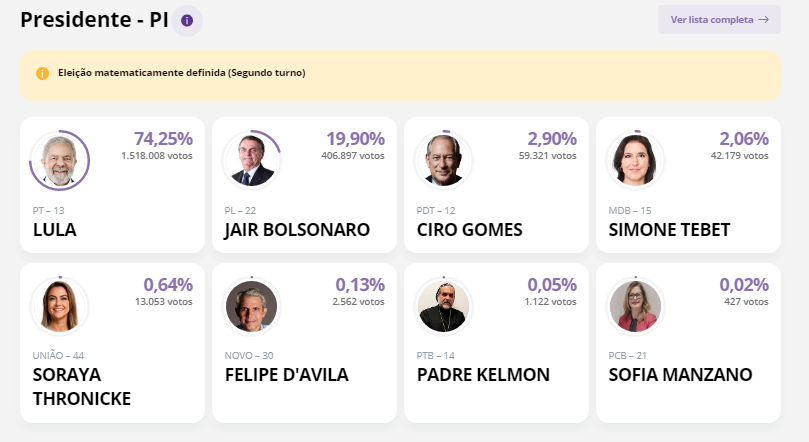Click Felipe D'Avila's candidate photo
This screenshot has width=809, height=442.
click(x=251, y=306)
